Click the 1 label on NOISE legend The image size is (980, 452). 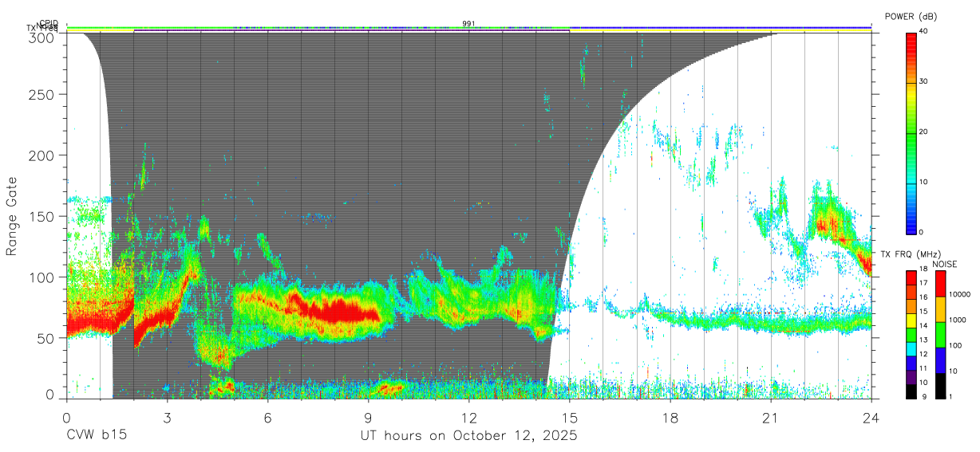coord(950,396)
